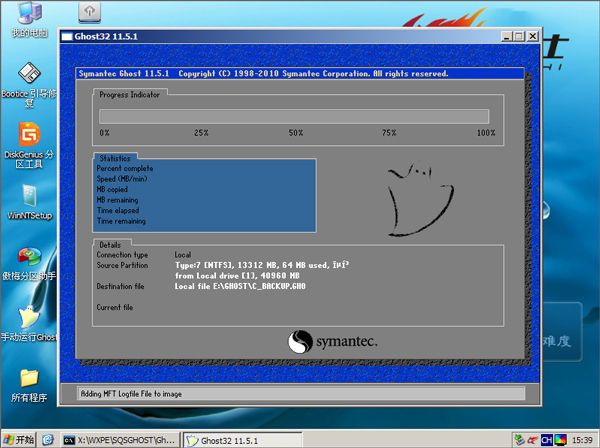Click the 50% progress marker label

[296, 133]
